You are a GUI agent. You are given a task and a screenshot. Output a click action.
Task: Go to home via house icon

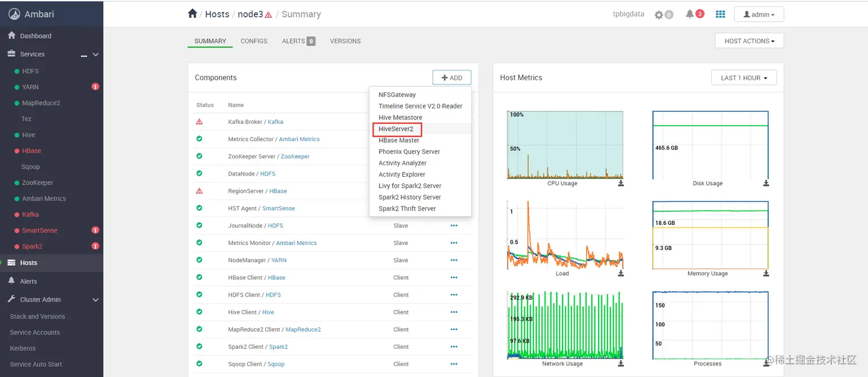(x=192, y=14)
